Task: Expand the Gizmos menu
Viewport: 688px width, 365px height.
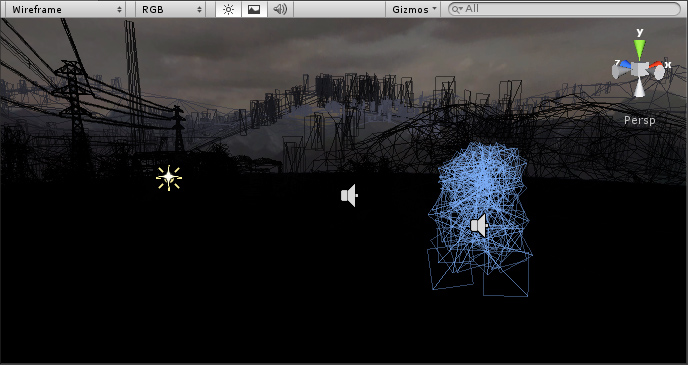Action: coord(414,9)
